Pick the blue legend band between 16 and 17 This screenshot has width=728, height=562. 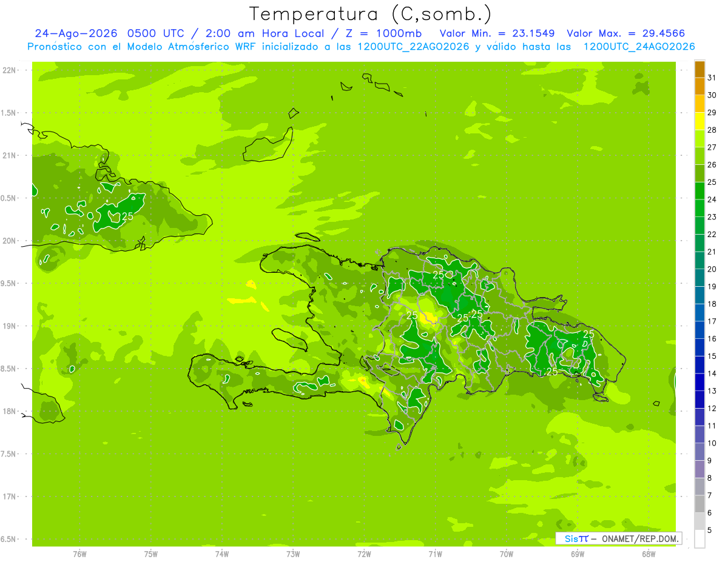click(699, 330)
